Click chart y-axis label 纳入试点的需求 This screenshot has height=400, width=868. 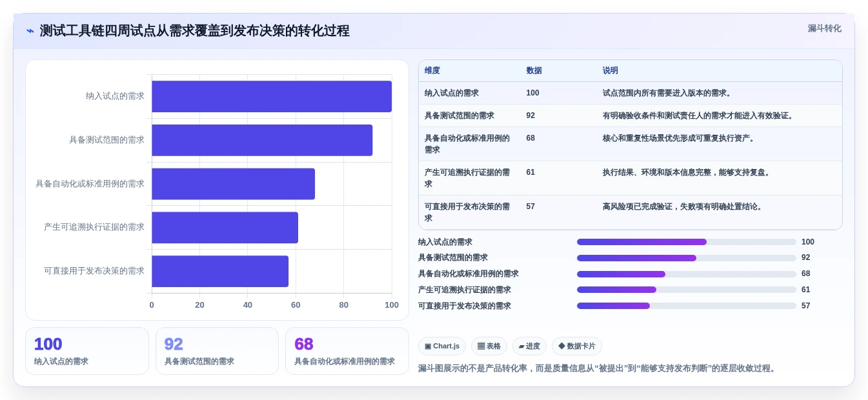pyautogui.click(x=115, y=96)
